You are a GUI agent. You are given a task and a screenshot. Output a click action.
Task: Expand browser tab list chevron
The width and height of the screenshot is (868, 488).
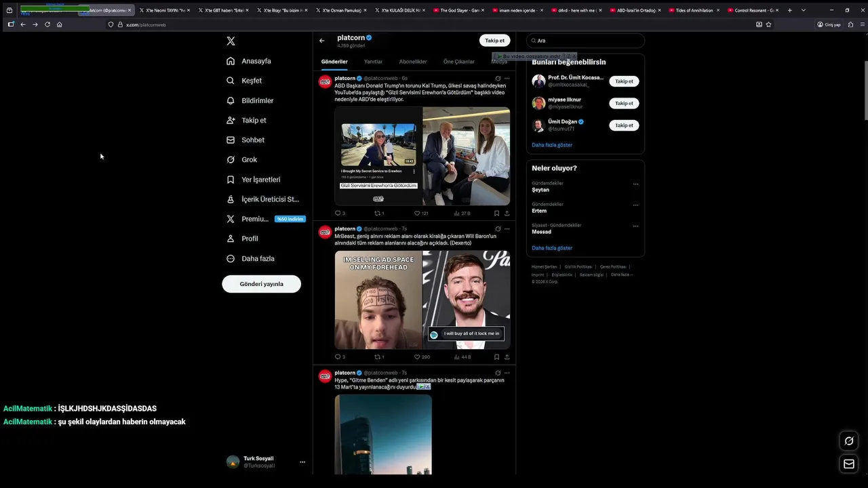coord(804,10)
